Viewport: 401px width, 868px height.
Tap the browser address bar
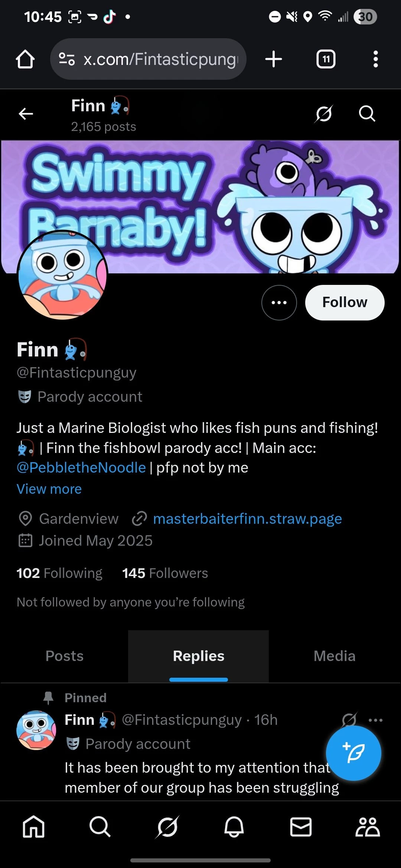[148, 59]
